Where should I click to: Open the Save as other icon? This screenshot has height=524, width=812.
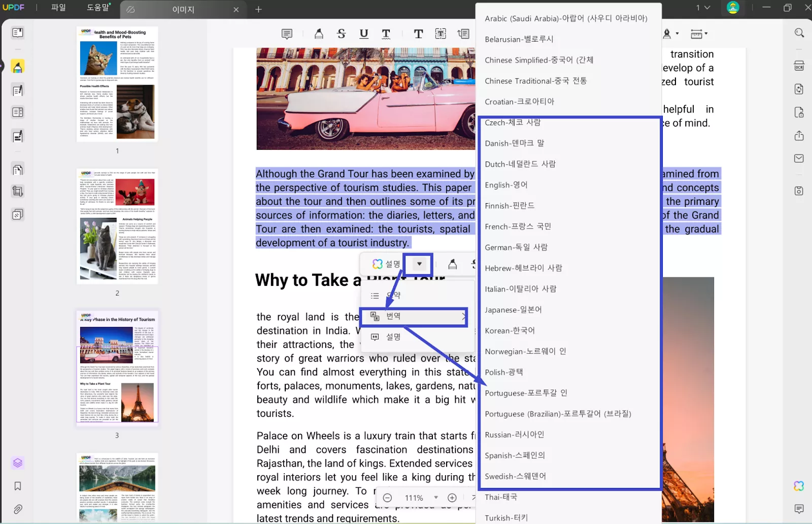tap(799, 191)
